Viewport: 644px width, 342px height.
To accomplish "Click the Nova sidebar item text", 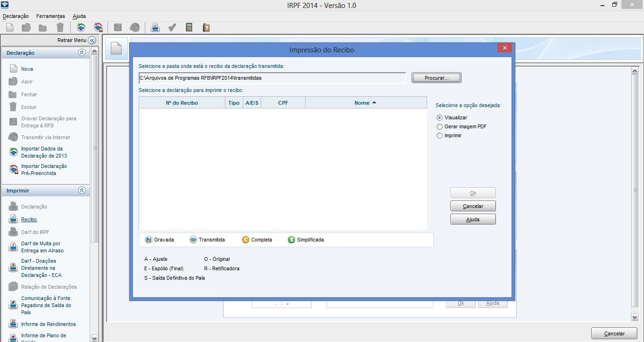I will click(x=27, y=69).
